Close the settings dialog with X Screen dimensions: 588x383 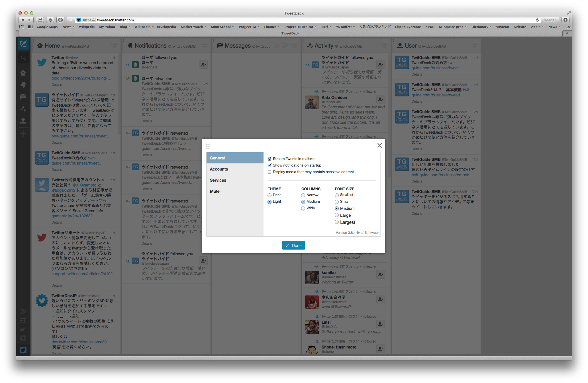coord(379,145)
